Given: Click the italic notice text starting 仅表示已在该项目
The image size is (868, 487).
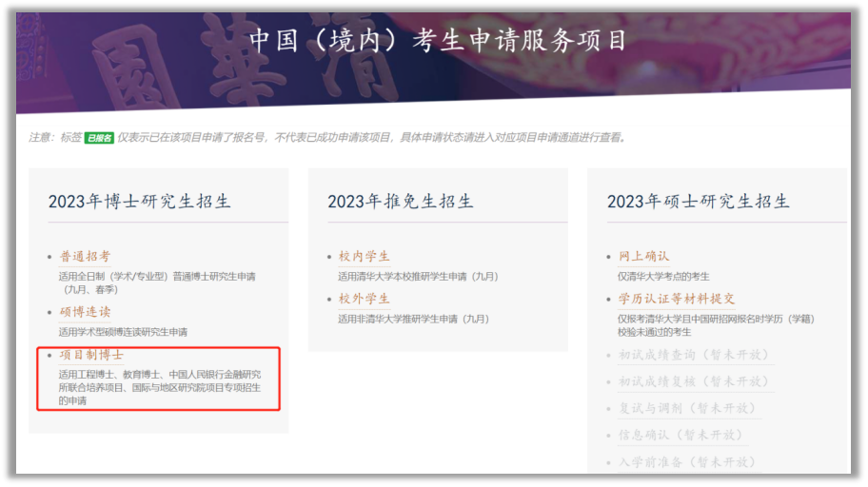Looking at the screenshot, I should tap(372, 138).
